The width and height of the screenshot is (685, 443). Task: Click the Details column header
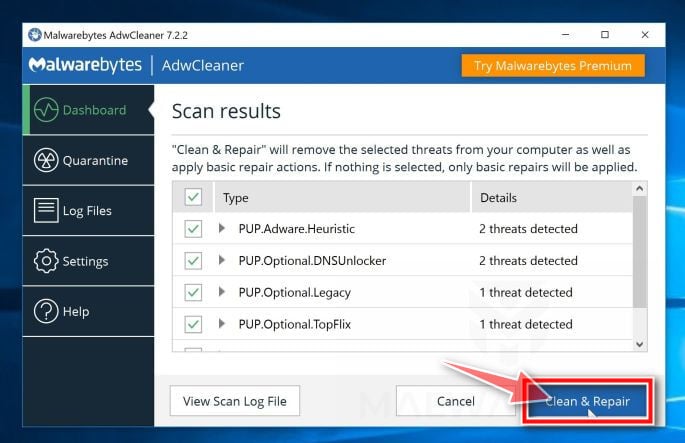point(552,197)
